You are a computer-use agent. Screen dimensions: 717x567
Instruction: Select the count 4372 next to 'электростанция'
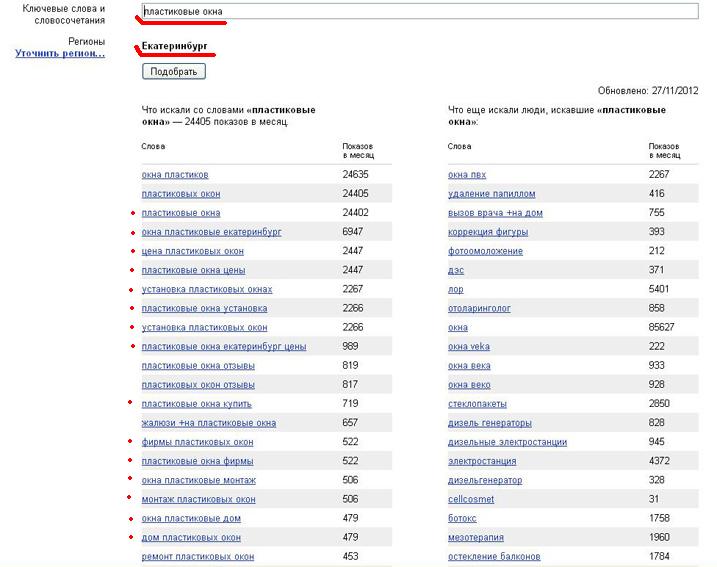(x=659, y=461)
